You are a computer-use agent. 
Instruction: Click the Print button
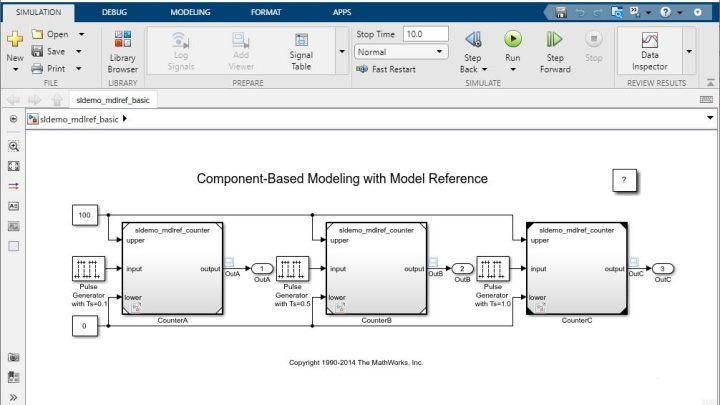(48, 68)
